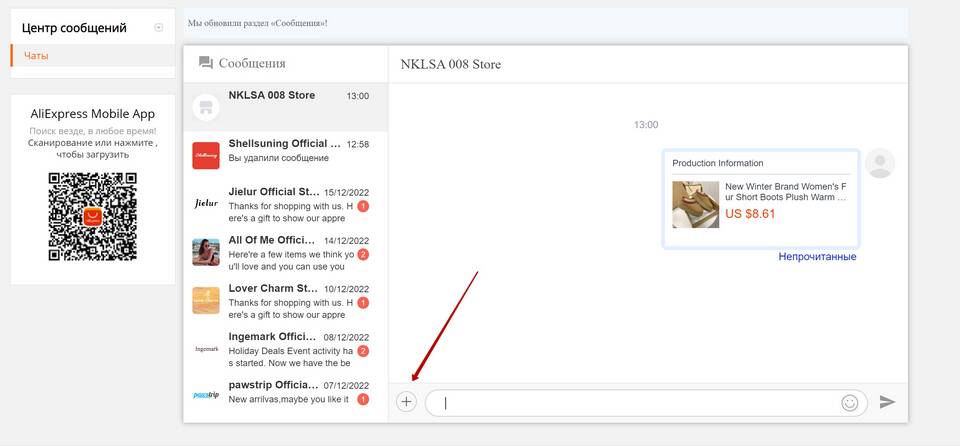Click the plus attachment button in chat

click(x=406, y=402)
